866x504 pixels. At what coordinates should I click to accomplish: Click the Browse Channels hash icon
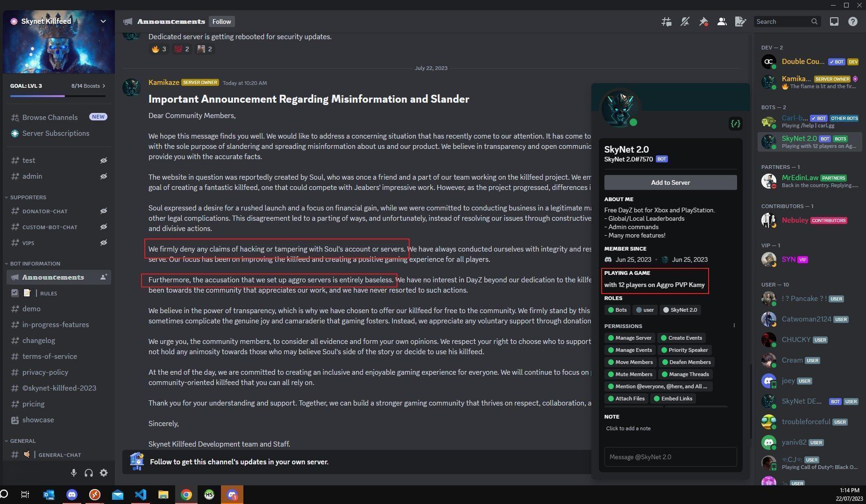tap(15, 118)
